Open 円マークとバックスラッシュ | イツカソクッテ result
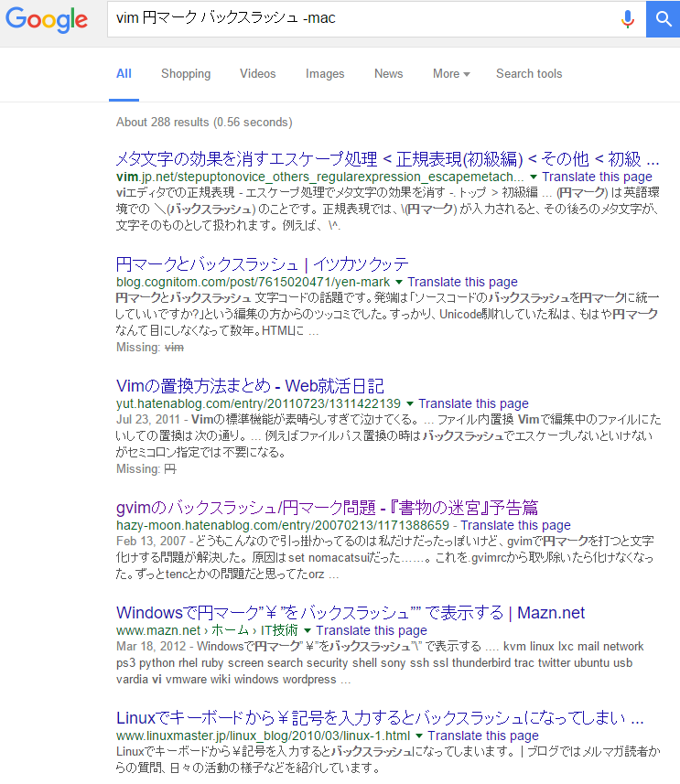The image size is (680, 784). coord(262,264)
